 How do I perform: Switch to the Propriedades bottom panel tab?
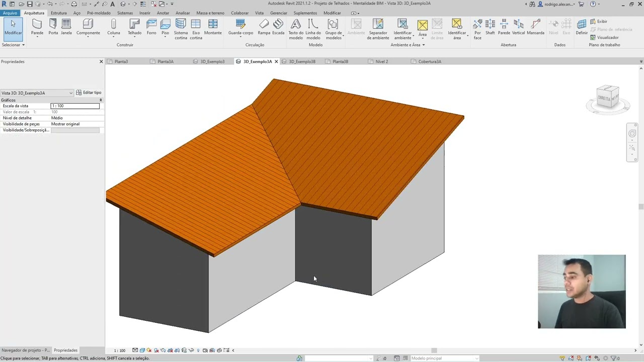[x=65, y=350]
